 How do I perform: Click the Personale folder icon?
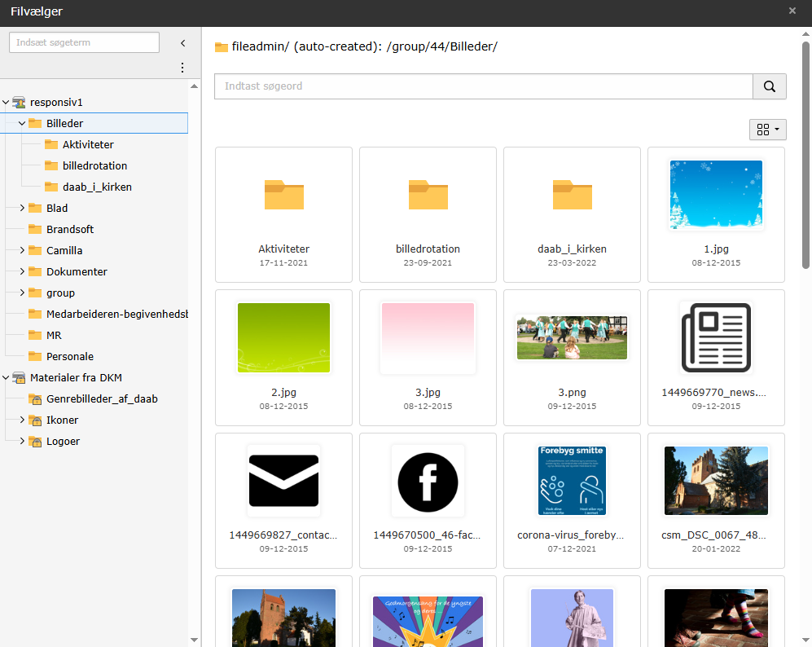35,357
